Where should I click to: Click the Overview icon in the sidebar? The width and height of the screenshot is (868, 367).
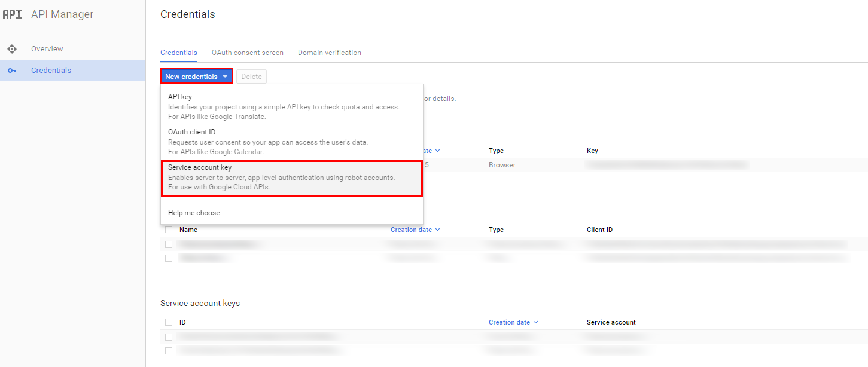(12, 49)
